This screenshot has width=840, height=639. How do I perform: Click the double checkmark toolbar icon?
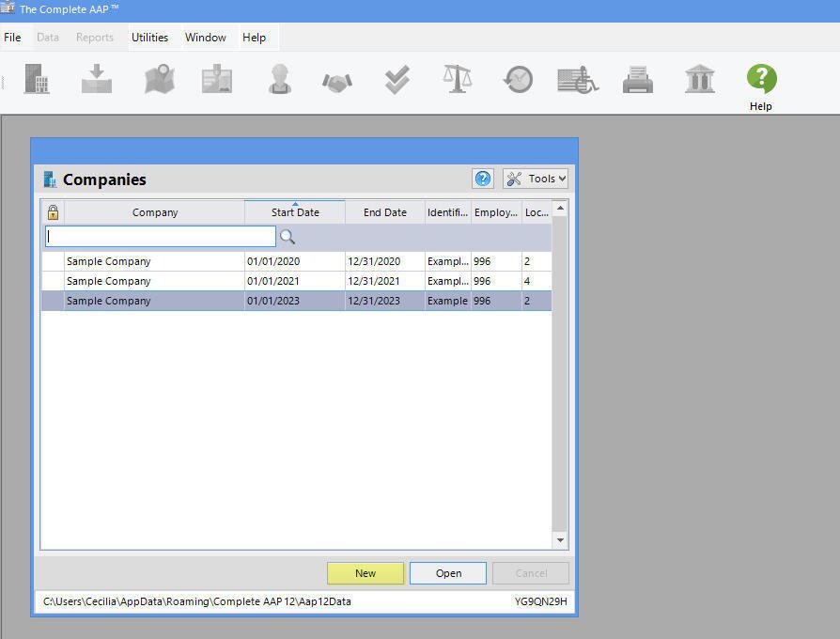tap(397, 79)
